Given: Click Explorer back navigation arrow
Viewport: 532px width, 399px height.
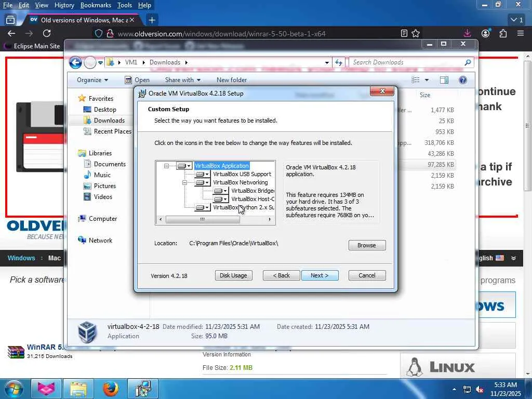Looking at the screenshot, I should coord(76,62).
